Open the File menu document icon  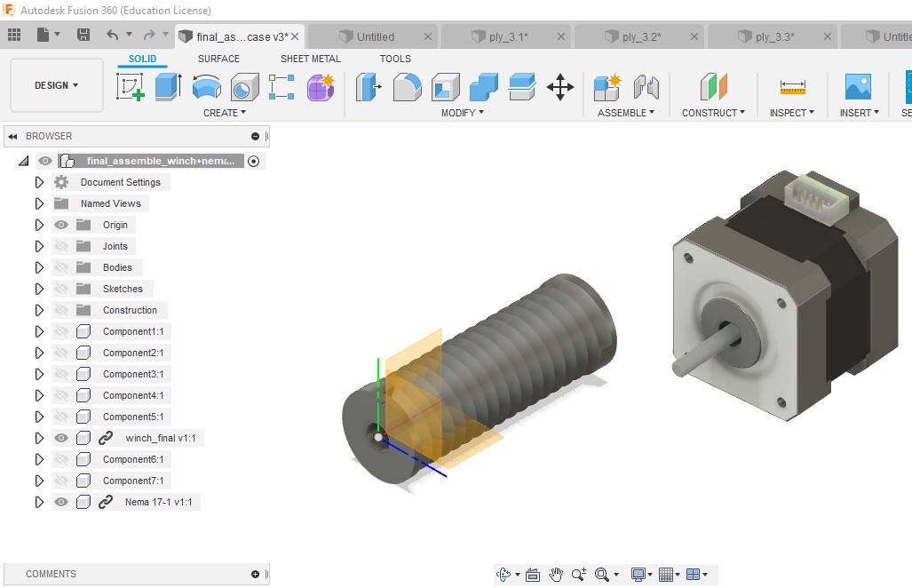[x=43, y=35]
